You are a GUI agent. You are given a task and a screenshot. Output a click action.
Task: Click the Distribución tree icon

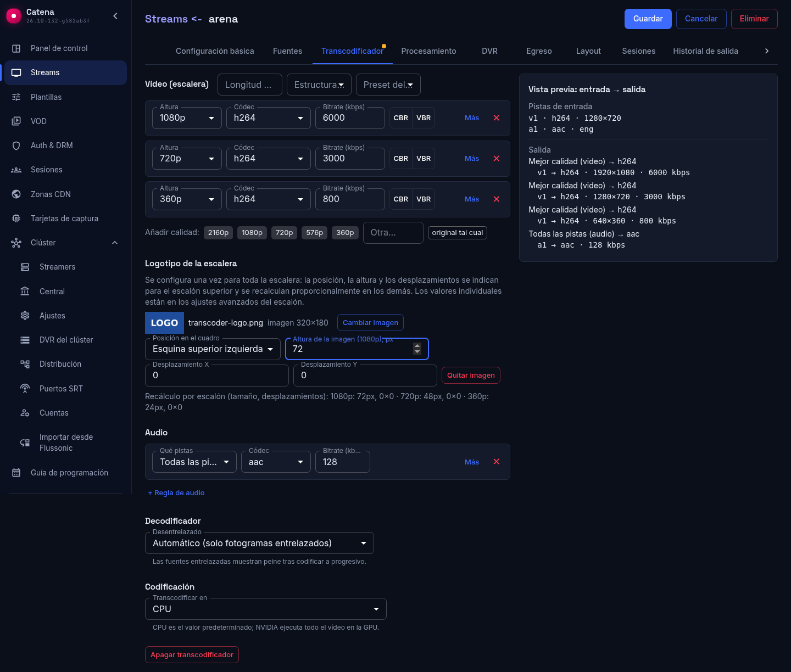pyautogui.click(x=25, y=364)
